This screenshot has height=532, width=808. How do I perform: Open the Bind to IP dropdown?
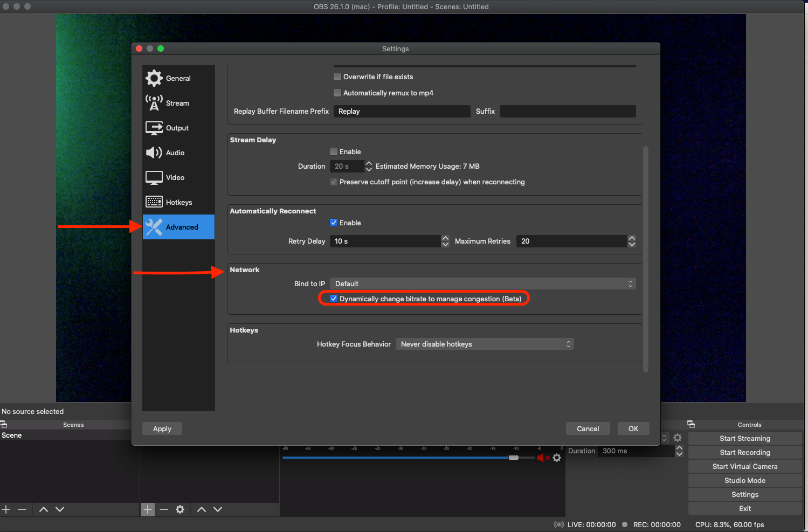482,284
